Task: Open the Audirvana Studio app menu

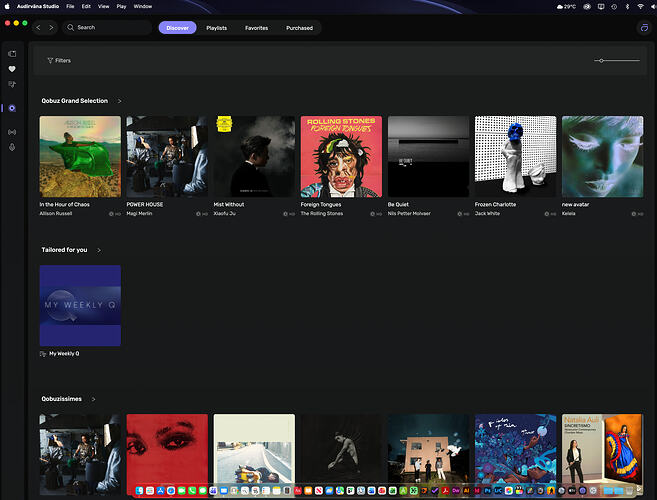Action: pyautogui.click(x=38, y=6)
